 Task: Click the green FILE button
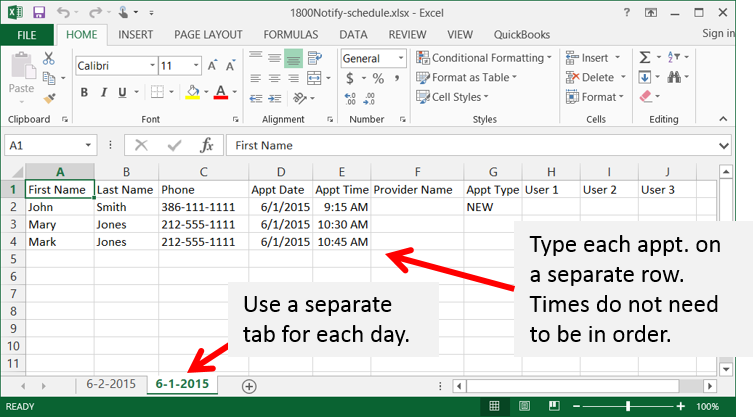click(x=27, y=34)
